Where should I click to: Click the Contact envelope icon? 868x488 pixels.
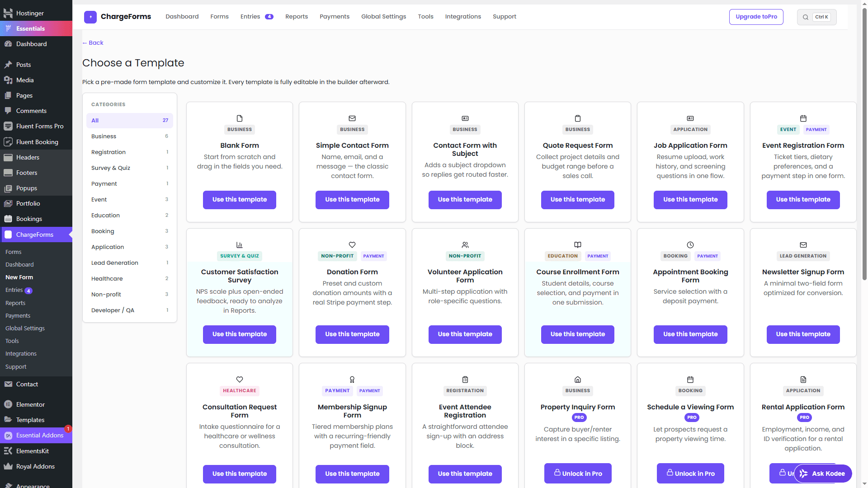(8, 384)
